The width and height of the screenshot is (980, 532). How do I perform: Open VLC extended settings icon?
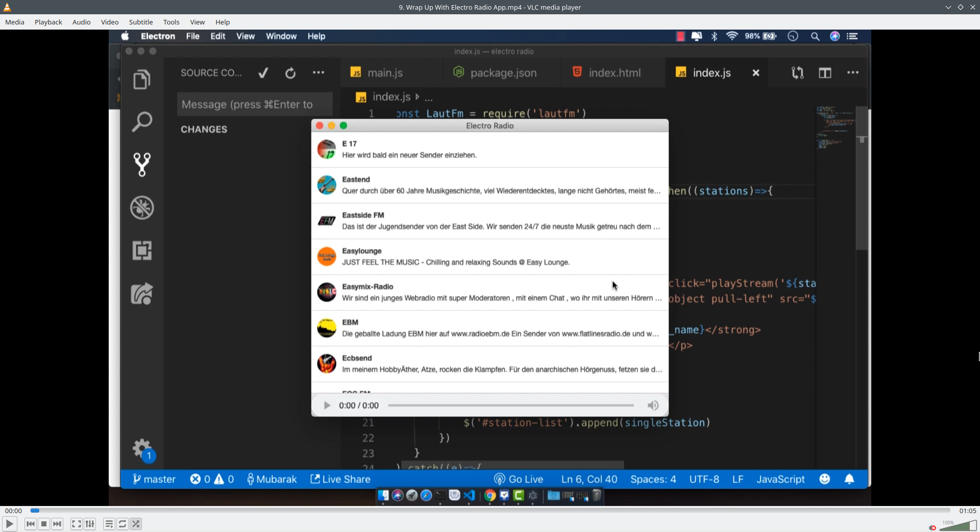(x=90, y=524)
